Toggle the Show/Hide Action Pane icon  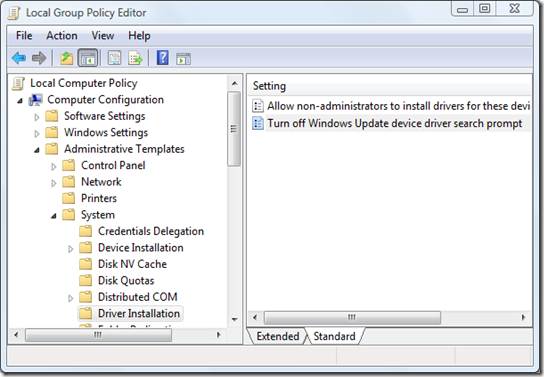click(x=183, y=59)
